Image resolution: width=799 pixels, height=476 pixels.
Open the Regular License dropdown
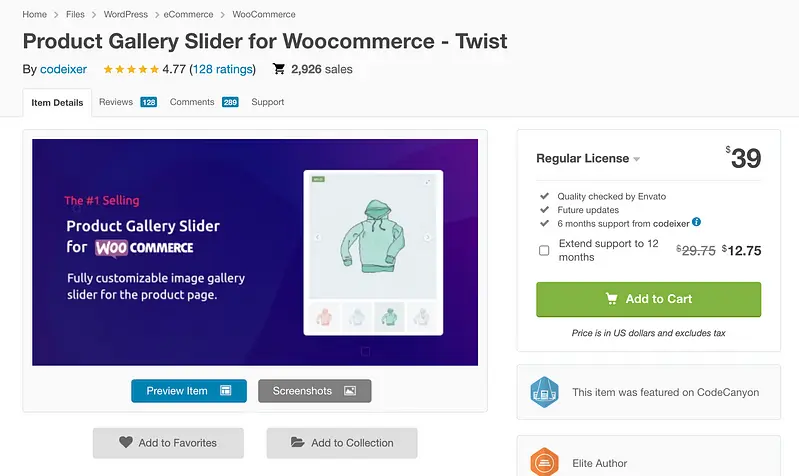pyautogui.click(x=589, y=158)
